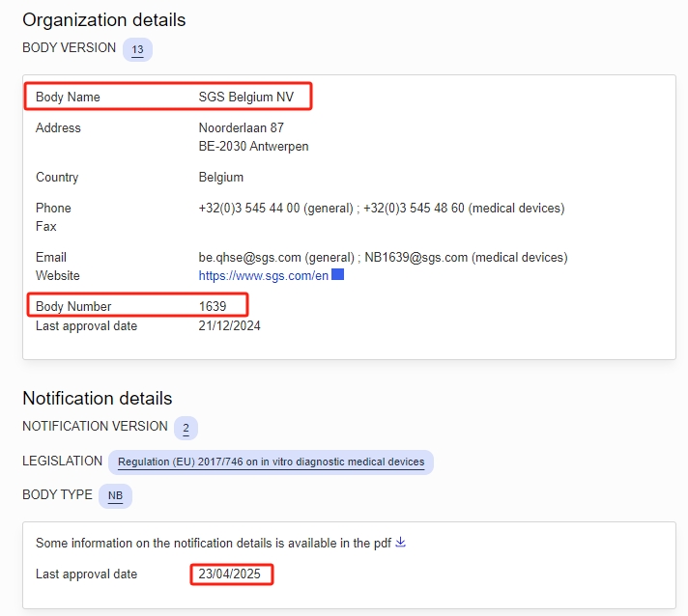Select the country value Belgium

221,177
